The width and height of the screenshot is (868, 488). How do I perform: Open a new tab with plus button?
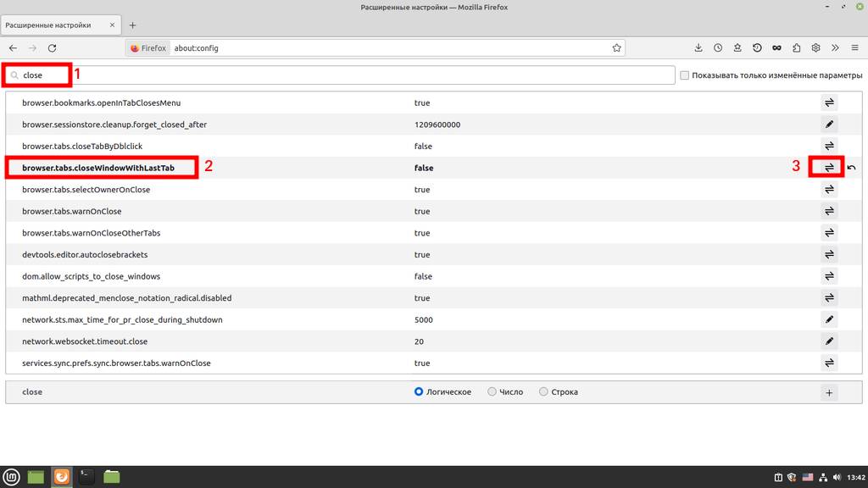[132, 25]
